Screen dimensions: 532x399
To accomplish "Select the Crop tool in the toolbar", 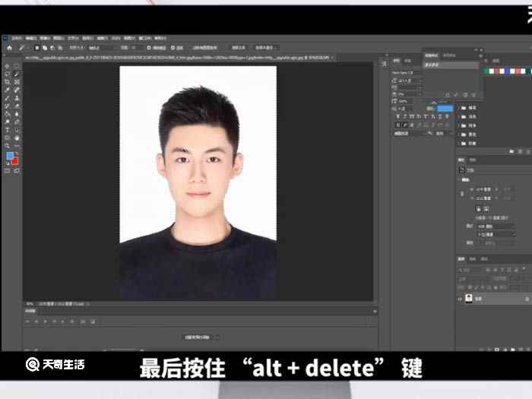I will [x=8, y=82].
